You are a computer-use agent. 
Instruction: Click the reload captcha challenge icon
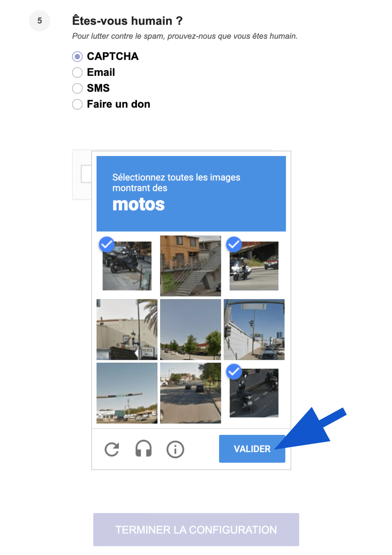pyautogui.click(x=112, y=449)
